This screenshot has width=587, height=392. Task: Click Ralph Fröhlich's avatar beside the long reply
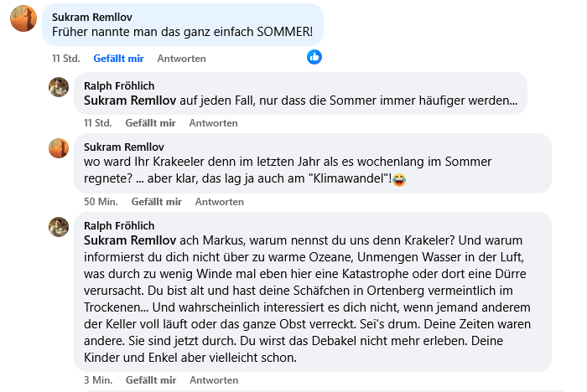(x=59, y=227)
